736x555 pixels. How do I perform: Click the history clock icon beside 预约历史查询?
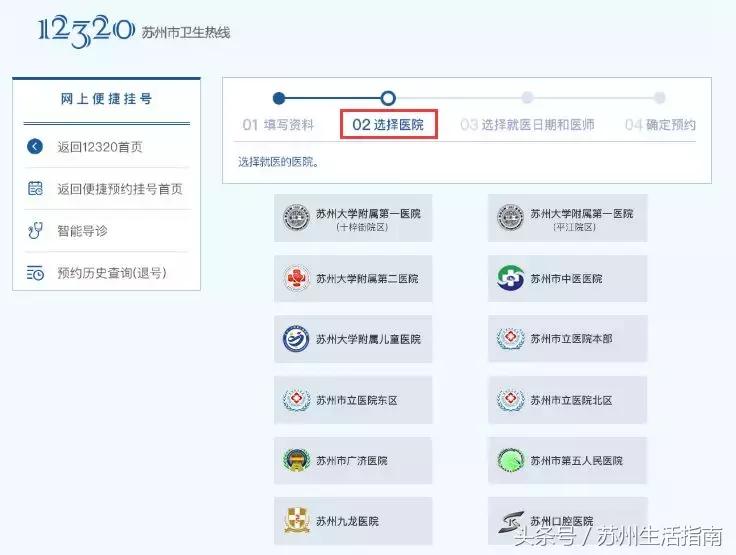tap(35, 273)
